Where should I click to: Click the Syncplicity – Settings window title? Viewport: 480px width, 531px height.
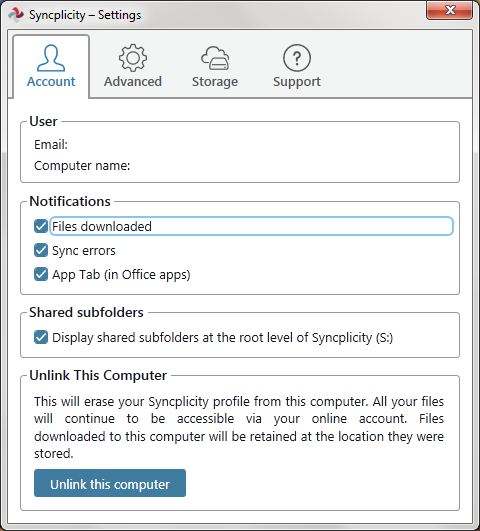click(x=85, y=15)
